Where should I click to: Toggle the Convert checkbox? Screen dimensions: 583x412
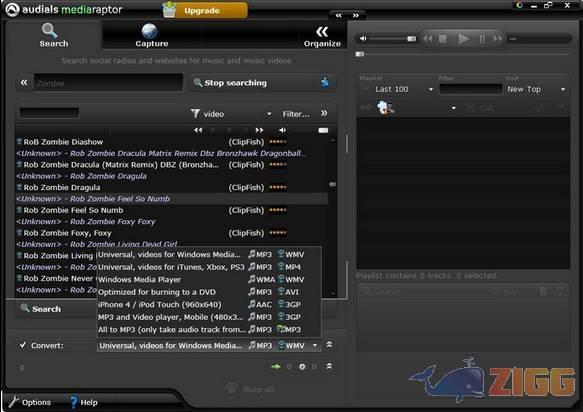[23, 345]
